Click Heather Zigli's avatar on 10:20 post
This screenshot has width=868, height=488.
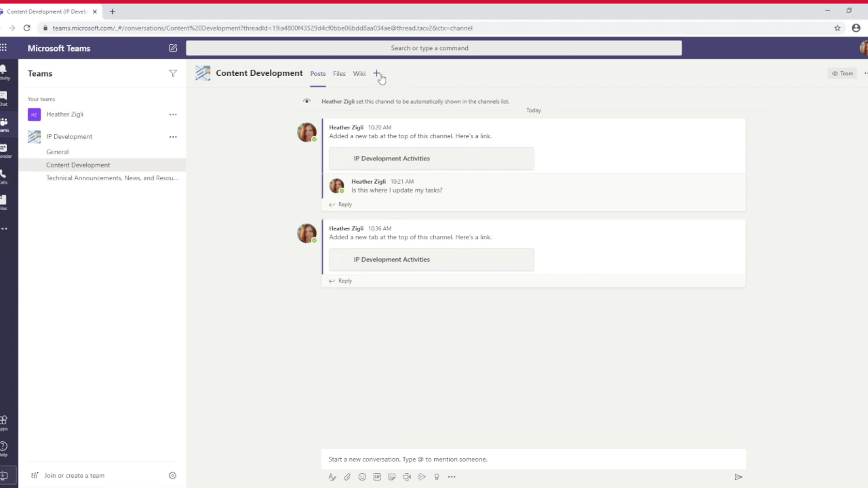(x=307, y=132)
